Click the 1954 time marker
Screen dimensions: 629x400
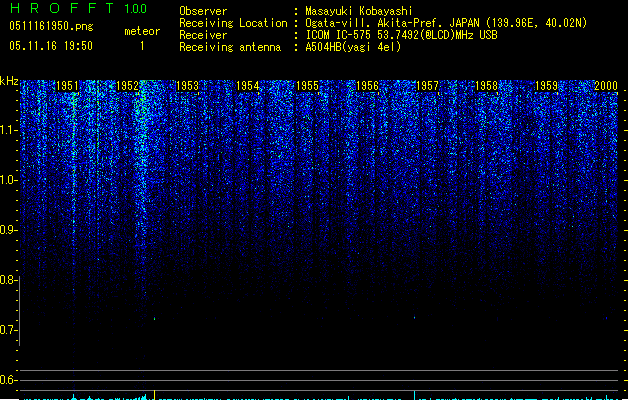pos(248,86)
